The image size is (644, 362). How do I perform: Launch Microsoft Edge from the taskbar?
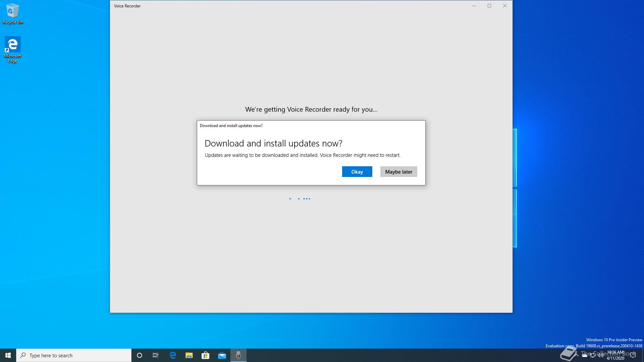(173, 355)
